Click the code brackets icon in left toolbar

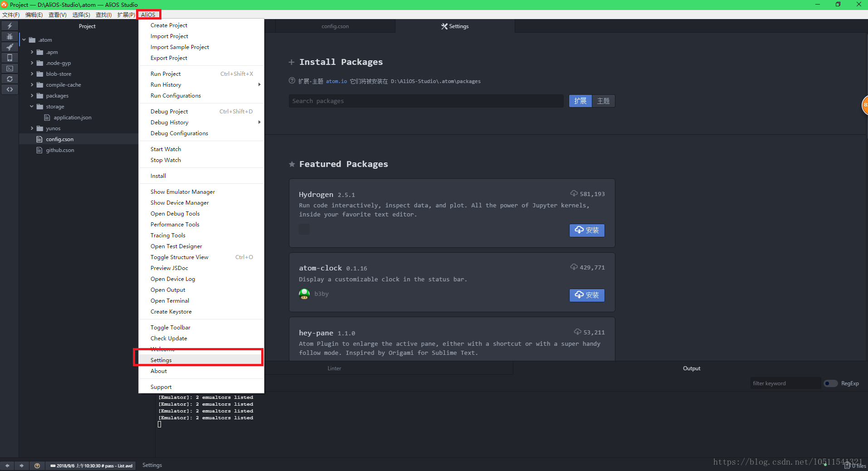click(x=10, y=89)
